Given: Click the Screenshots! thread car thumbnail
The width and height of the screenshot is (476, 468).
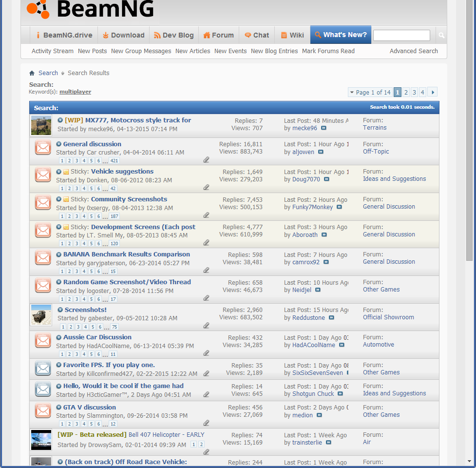Looking at the screenshot, I should pyautogui.click(x=41, y=315).
